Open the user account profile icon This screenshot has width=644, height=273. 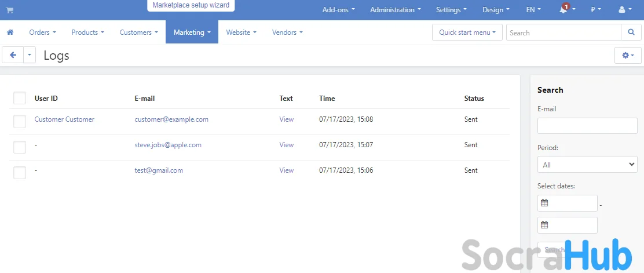tap(622, 10)
